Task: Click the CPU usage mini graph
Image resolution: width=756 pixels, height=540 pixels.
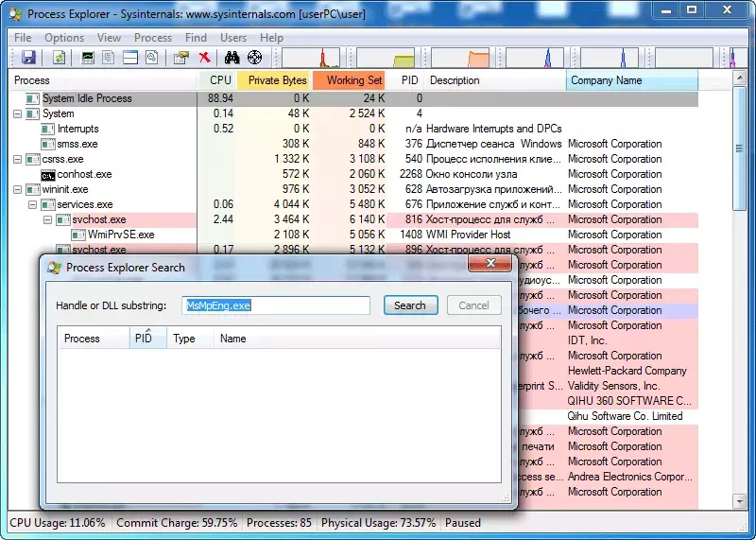Action: [311, 58]
